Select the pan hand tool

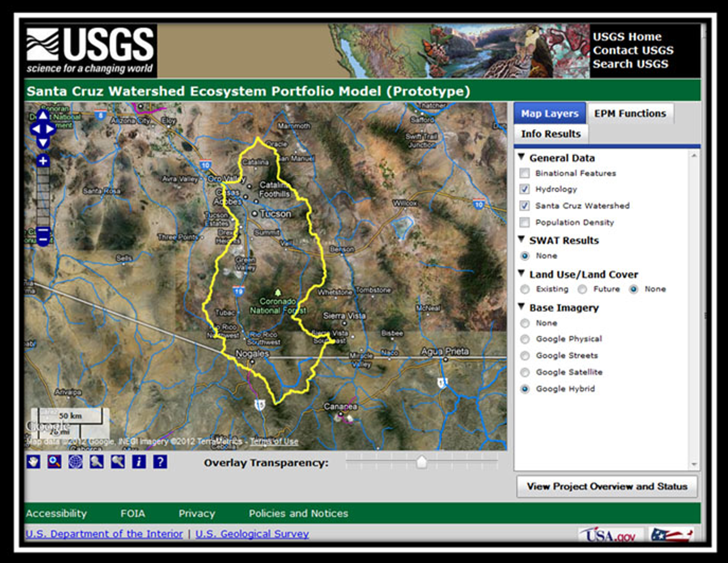pos(33,462)
